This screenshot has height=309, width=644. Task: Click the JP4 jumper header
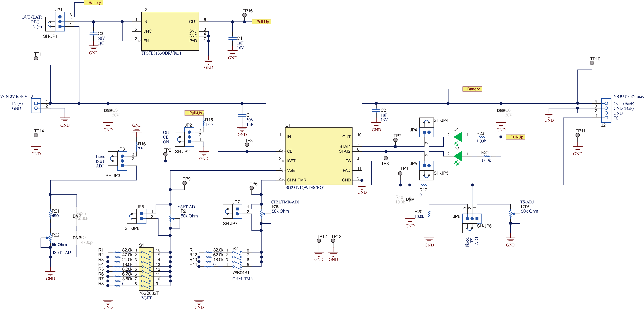coord(427,132)
